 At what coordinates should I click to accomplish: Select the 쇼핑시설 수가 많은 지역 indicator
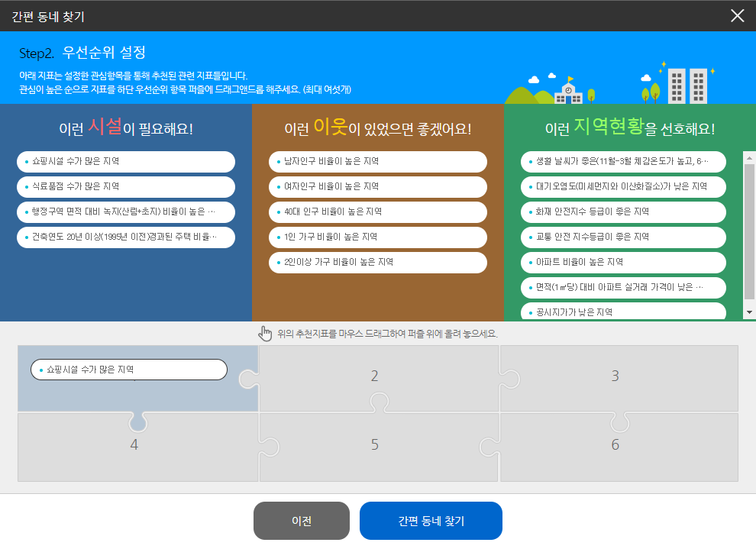pyautogui.click(x=124, y=162)
